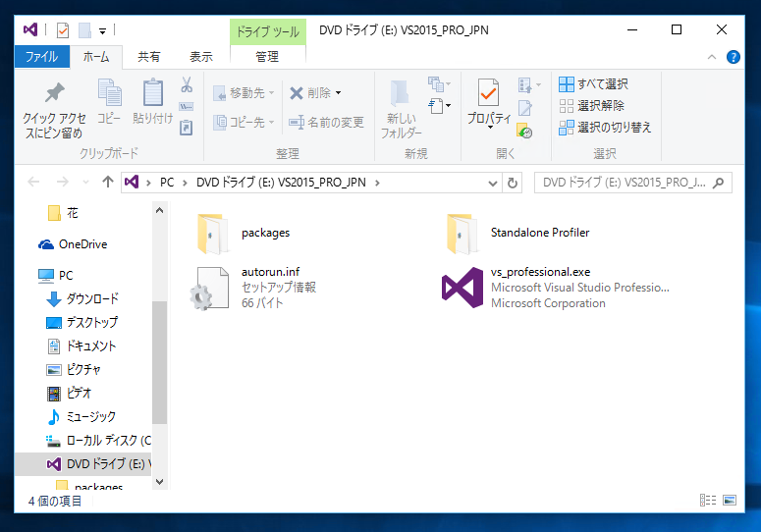Screen dimensions: 761x532
Task: Click PC in the address bar breadcrumb
Action: tap(167, 183)
